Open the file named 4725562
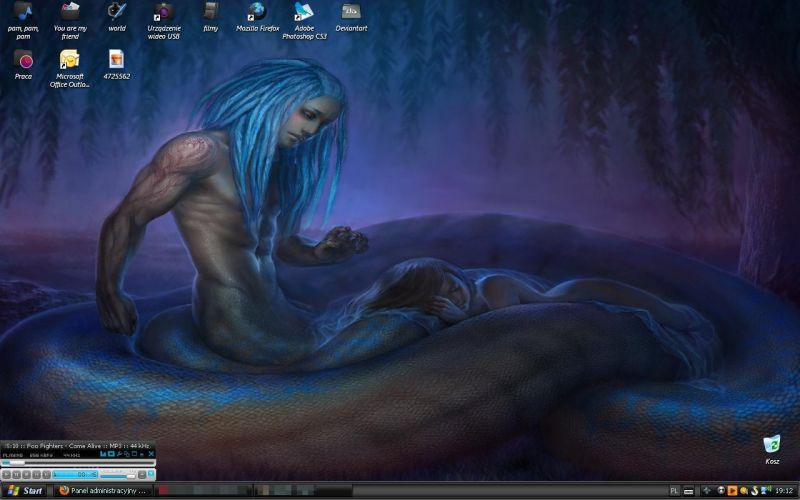Viewport: 800px width, 500px height. coord(116,65)
